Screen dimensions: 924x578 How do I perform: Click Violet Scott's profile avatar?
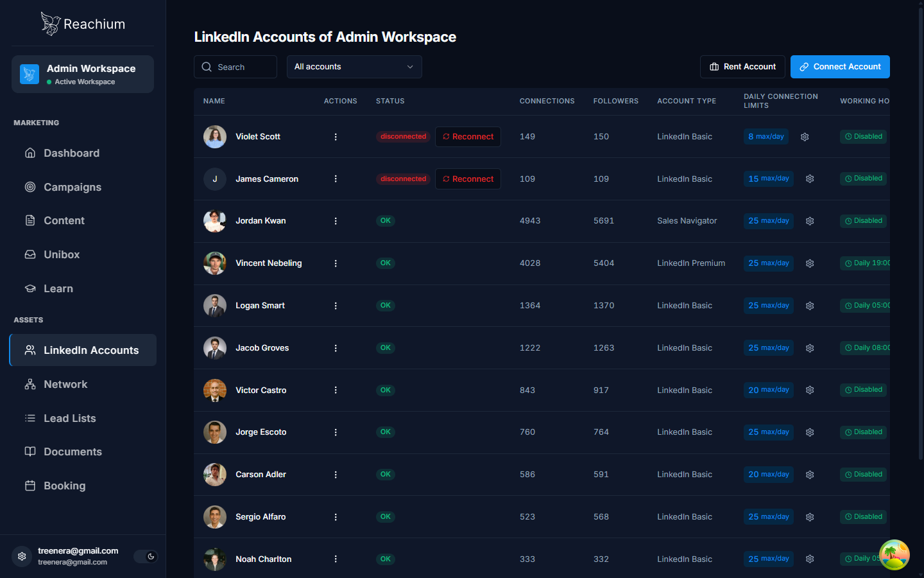[215, 137]
